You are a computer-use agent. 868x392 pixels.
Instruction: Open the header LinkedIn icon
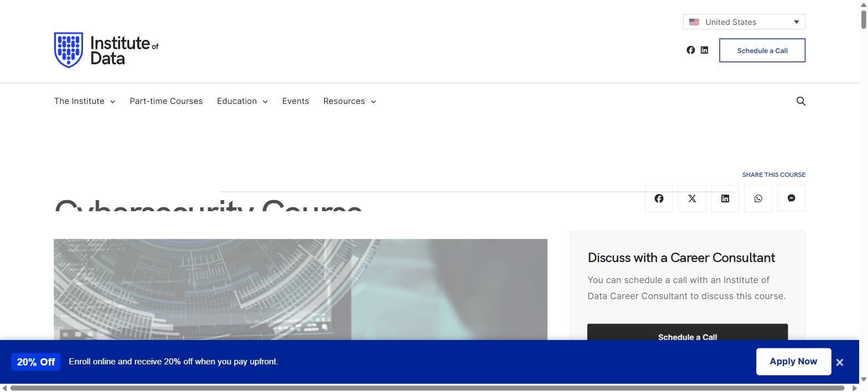(x=704, y=50)
